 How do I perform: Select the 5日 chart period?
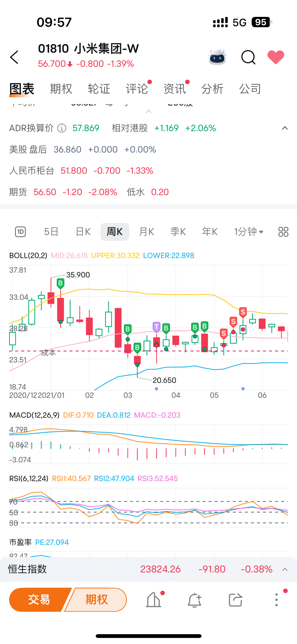(51, 232)
